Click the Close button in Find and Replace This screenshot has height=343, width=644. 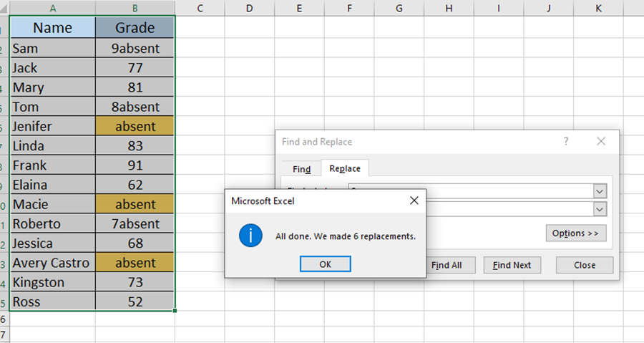pyautogui.click(x=585, y=266)
